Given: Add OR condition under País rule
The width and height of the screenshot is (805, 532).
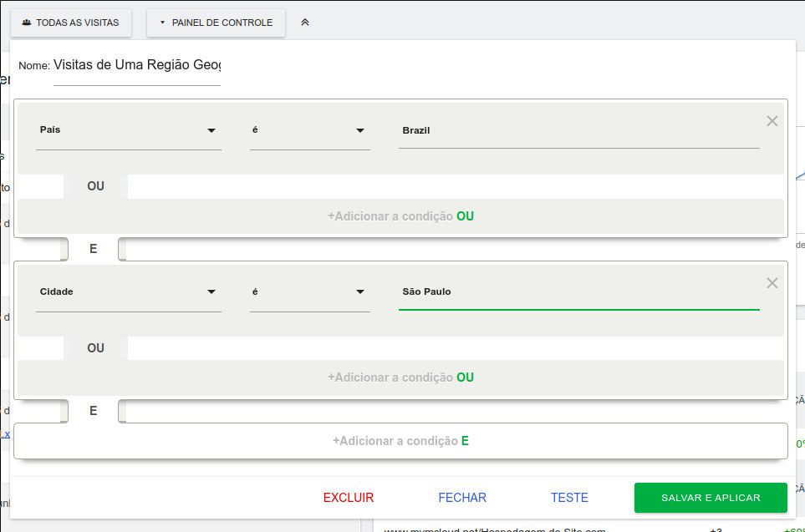Looking at the screenshot, I should point(400,216).
